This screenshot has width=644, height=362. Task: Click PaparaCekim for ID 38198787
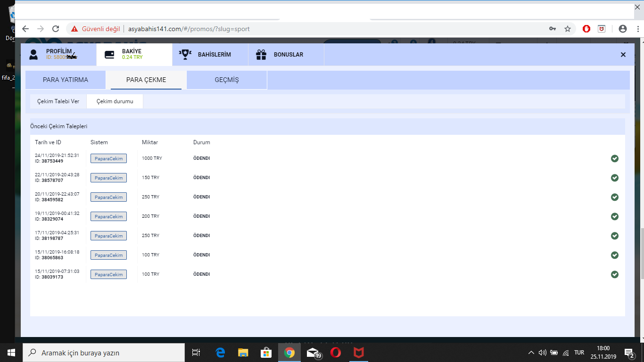pyautogui.click(x=108, y=236)
